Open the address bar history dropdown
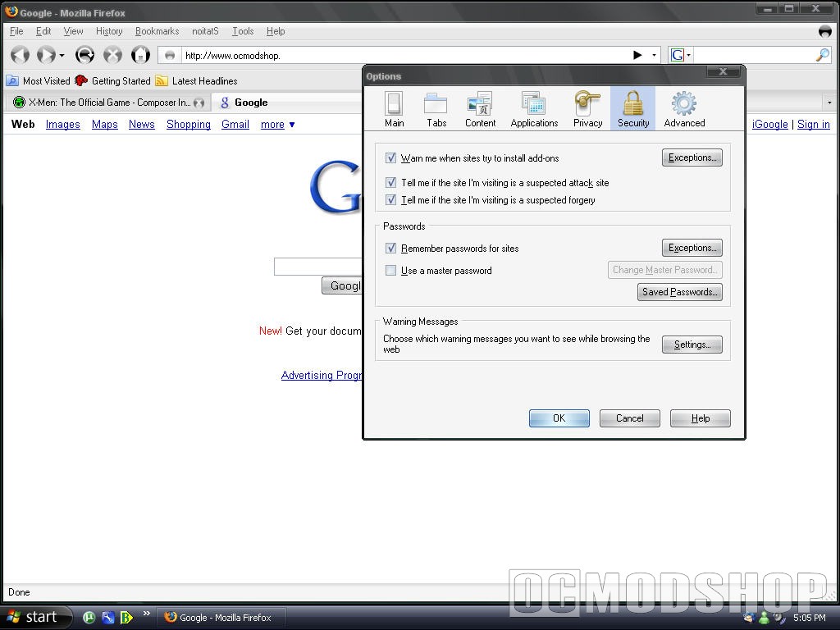Image resolution: width=840 pixels, height=630 pixels. point(654,55)
